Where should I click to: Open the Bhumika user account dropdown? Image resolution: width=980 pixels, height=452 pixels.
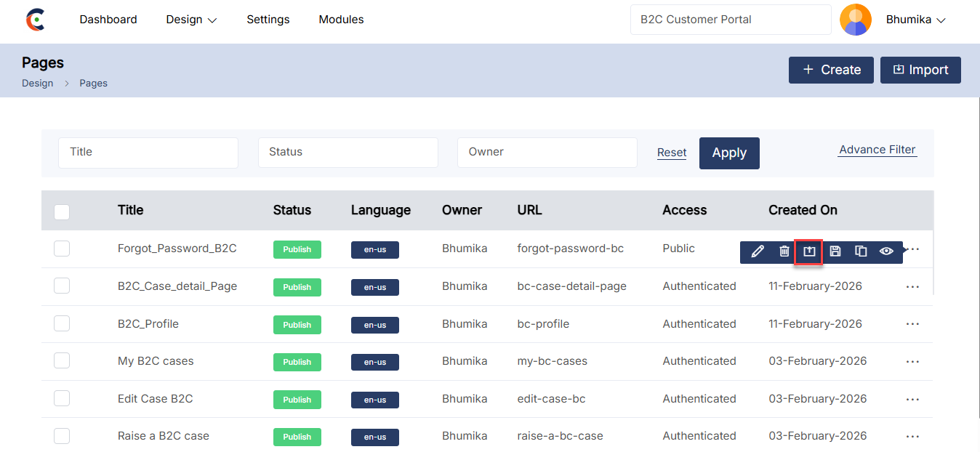[x=915, y=20]
